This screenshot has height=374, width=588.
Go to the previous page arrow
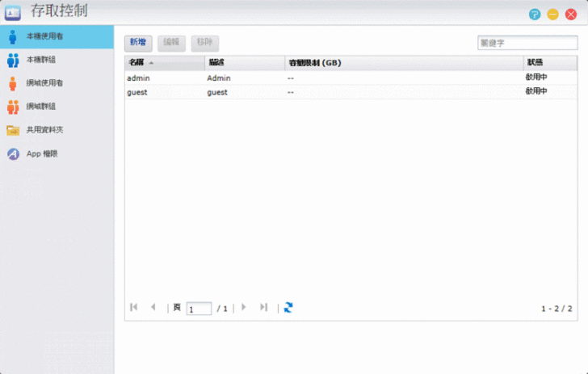pyautogui.click(x=153, y=308)
